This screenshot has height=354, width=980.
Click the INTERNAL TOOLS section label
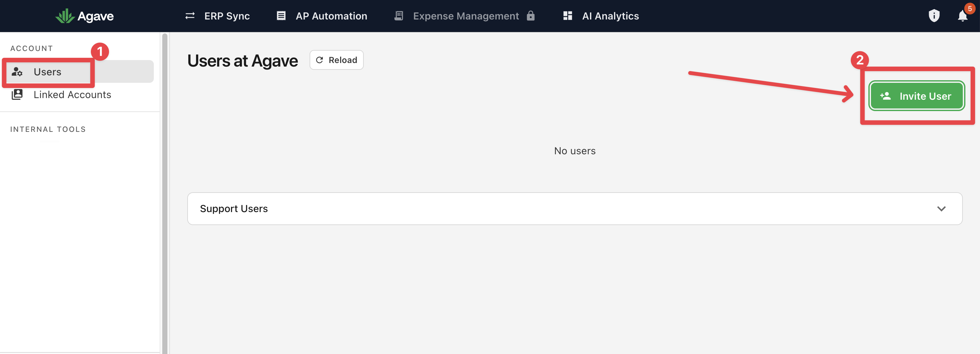48,129
